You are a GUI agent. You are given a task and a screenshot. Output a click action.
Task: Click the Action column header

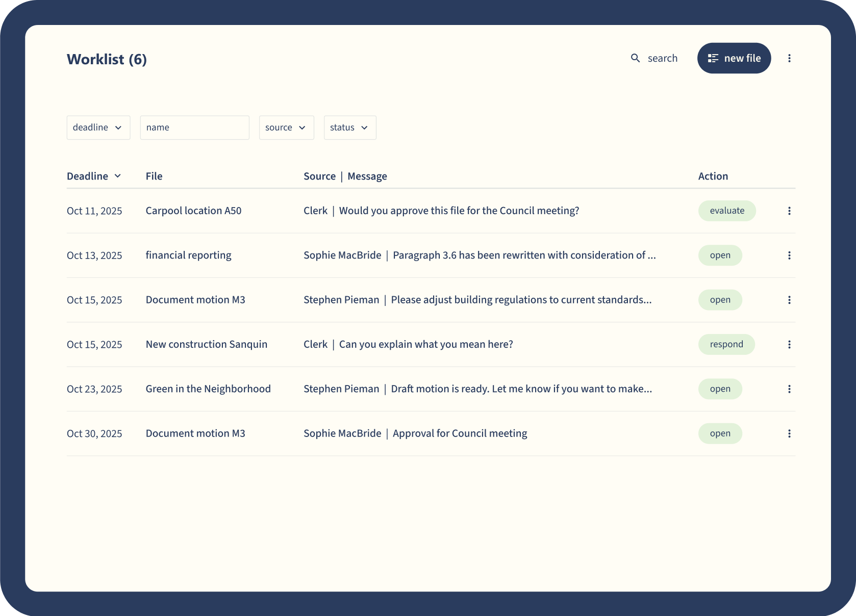(713, 176)
